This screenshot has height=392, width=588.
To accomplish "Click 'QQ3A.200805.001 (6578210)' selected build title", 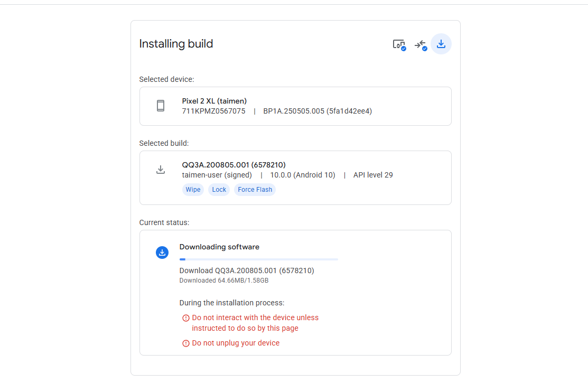I will coord(234,165).
